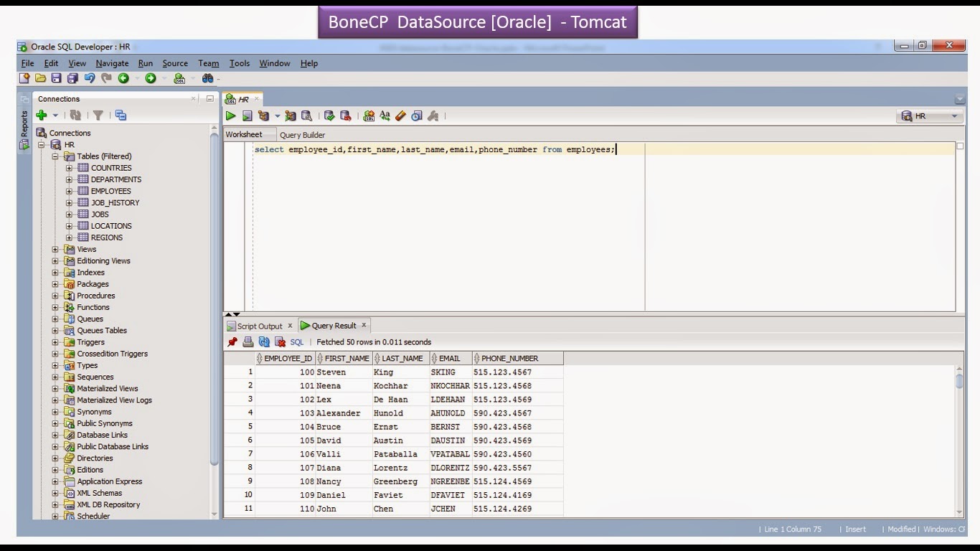Image resolution: width=980 pixels, height=551 pixels.
Task: Open the Tools menu
Action: (240, 63)
